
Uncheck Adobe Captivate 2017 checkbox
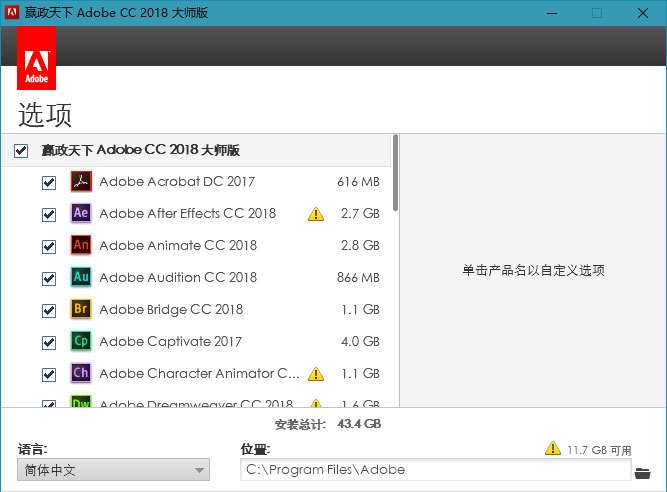pos(49,342)
